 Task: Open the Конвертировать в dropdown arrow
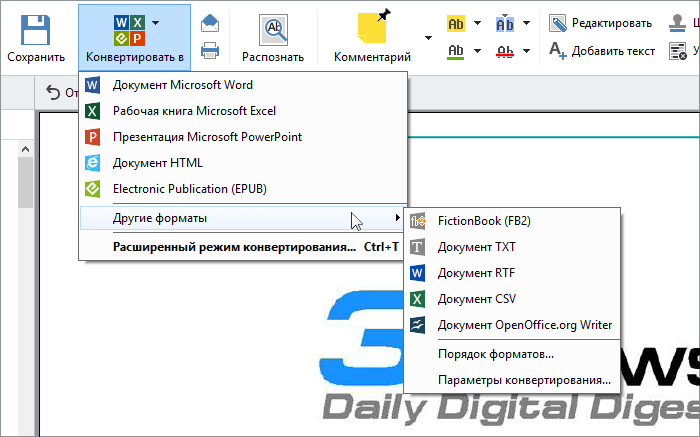click(x=155, y=22)
